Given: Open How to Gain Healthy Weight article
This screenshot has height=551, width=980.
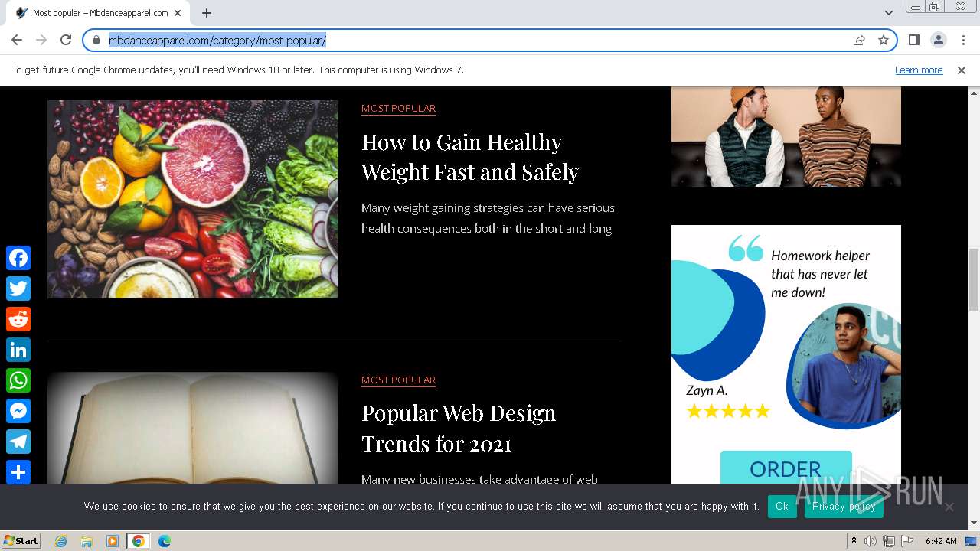Looking at the screenshot, I should click(470, 157).
